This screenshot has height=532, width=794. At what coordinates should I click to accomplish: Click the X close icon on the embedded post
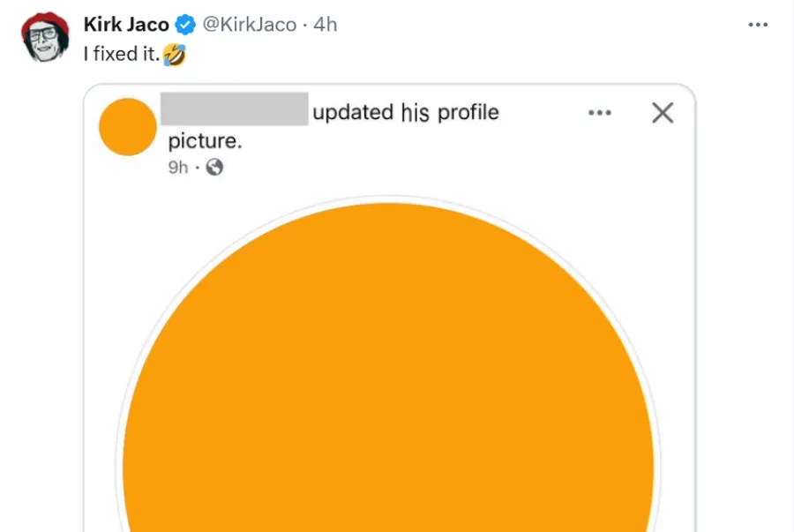(662, 113)
